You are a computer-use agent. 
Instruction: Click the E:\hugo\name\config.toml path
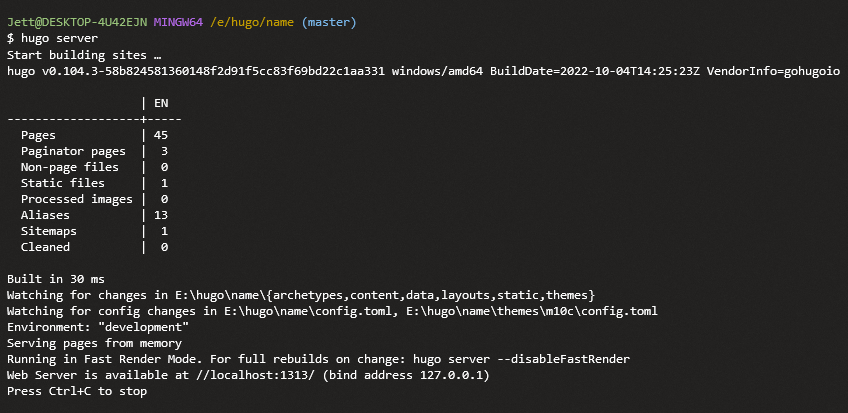click(x=296, y=311)
